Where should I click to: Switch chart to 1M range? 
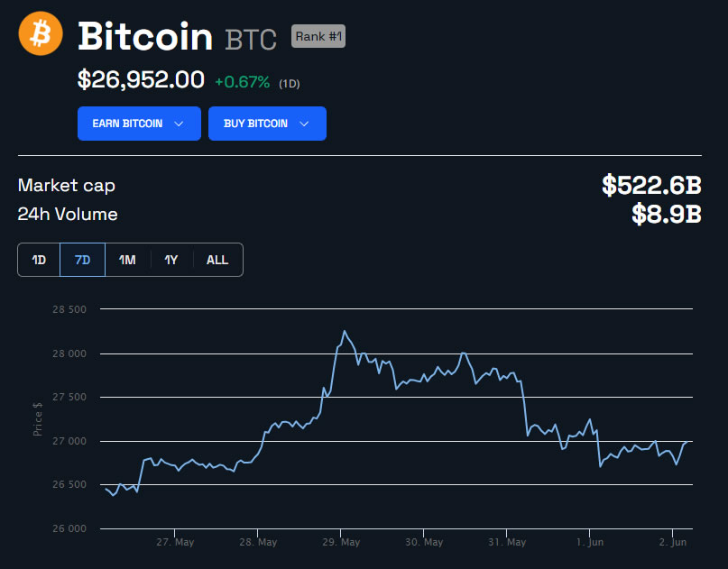127,260
